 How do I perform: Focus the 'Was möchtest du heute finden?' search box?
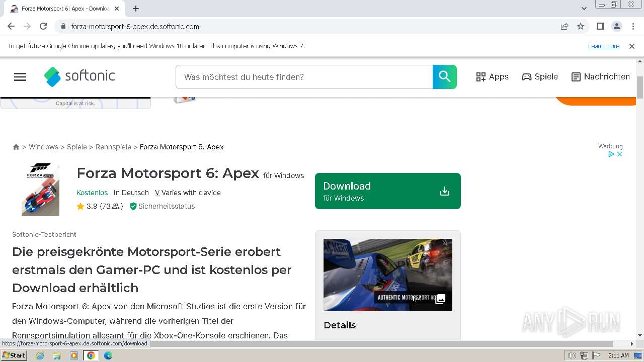[304, 77]
